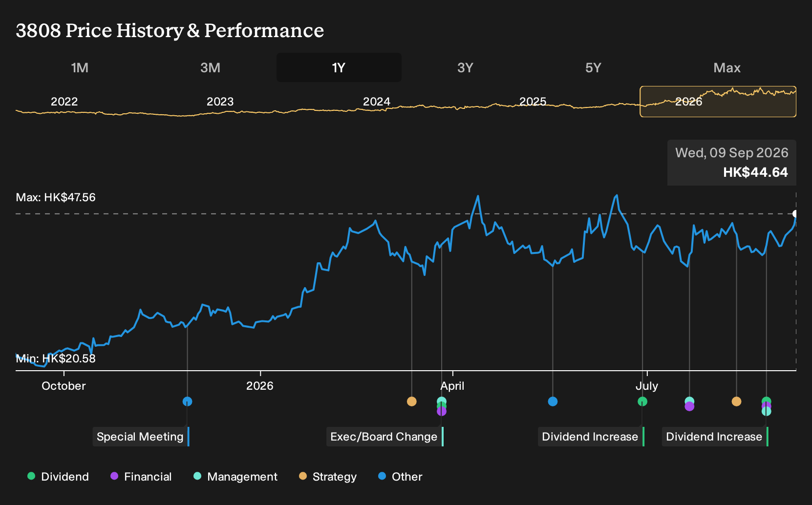Click the teal Management marker after July

click(689, 400)
